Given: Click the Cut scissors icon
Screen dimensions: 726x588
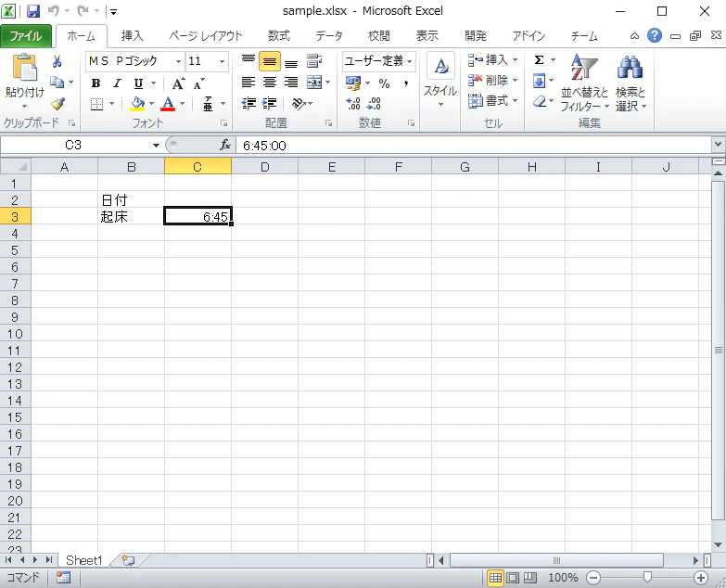Looking at the screenshot, I should pyautogui.click(x=57, y=61).
